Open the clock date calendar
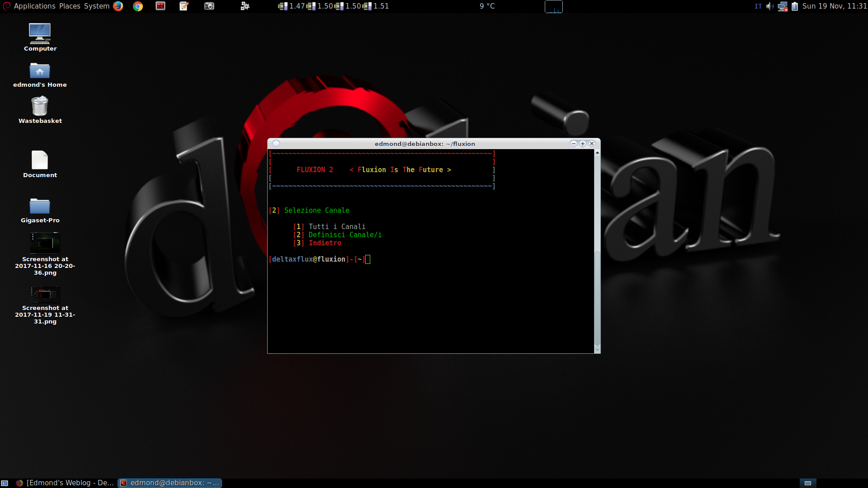The image size is (868, 488). tap(834, 6)
